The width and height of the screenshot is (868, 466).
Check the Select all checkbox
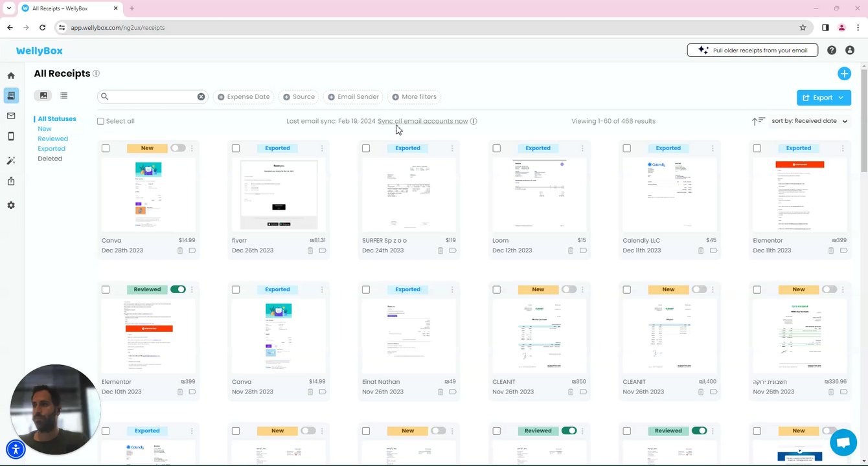point(100,121)
